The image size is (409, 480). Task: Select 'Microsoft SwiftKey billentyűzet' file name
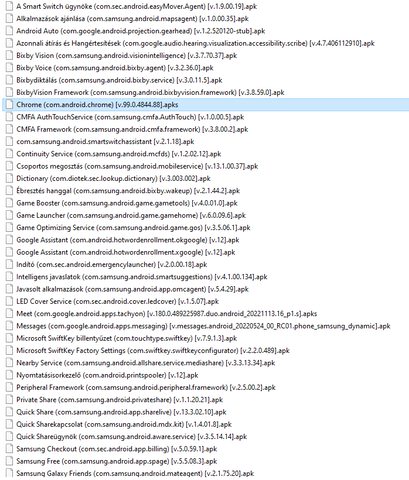coord(127,338)
